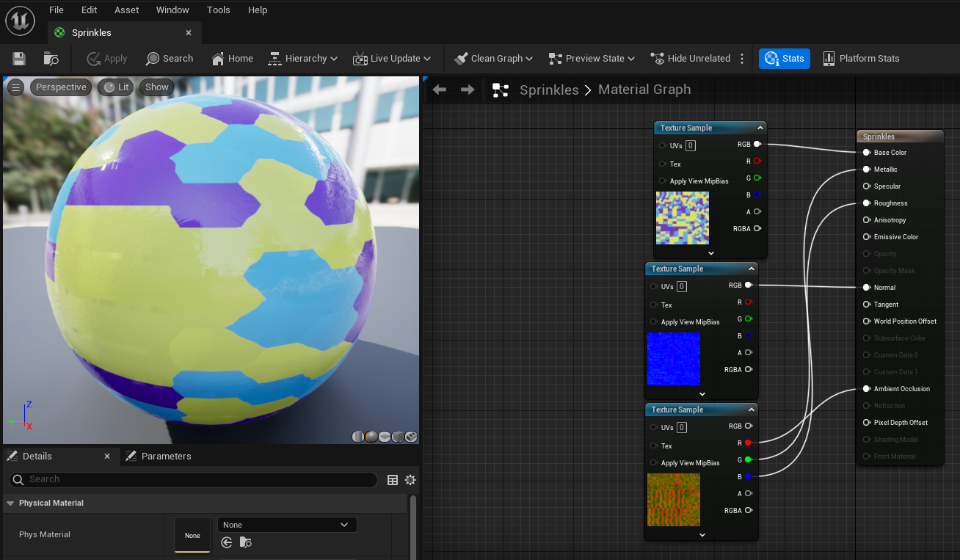Click the Details table view icon
The image size is (960, 560).
click(393, 480)
